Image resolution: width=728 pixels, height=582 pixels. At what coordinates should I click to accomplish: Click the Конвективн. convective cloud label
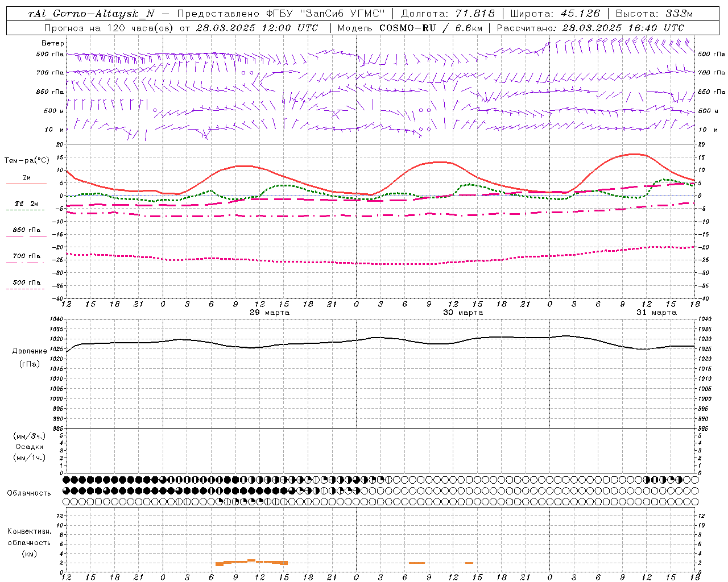(30, 531)
